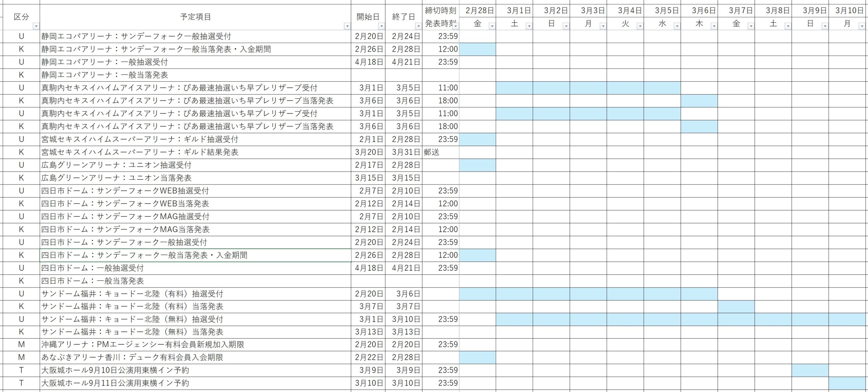The image size is (868, 392).
Task: Select the 3月8日 date header cell
Action: click(x=773, y=11)
